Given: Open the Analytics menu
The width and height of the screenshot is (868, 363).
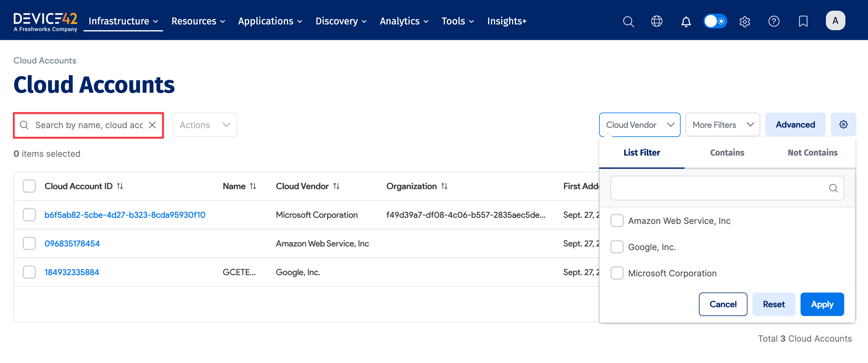Looking at the screenshot, I should pos(404,21).
